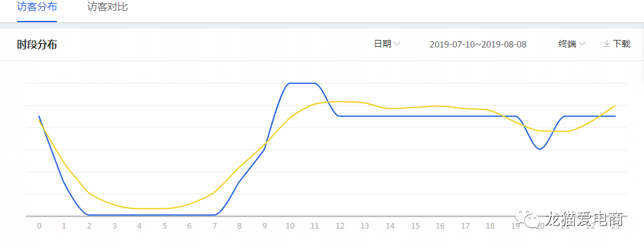This screenshot has width=644, height=247.
Task: Open the 访客对比 tab
Action: (x=107, y=8)
